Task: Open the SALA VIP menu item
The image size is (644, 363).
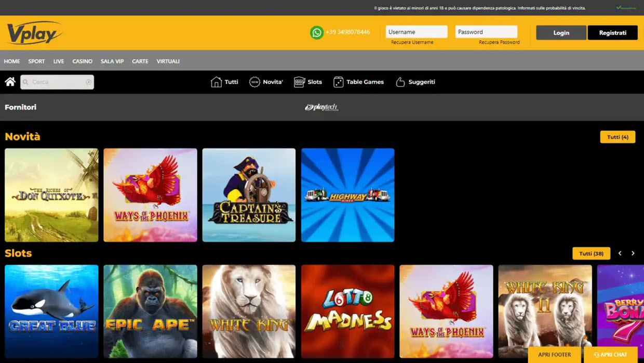Action: (x=112, y=61)
